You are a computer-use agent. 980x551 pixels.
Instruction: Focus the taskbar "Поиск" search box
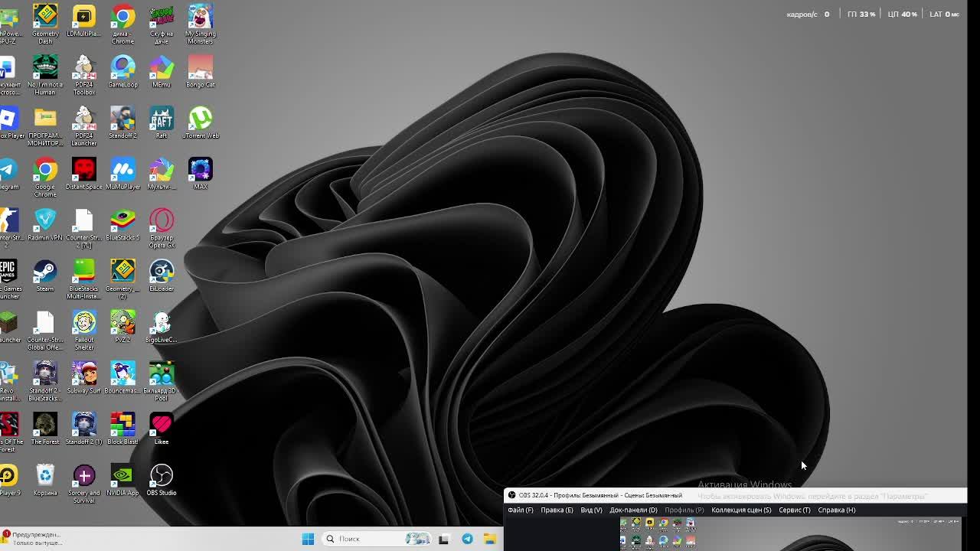click(x=377, y=539)
